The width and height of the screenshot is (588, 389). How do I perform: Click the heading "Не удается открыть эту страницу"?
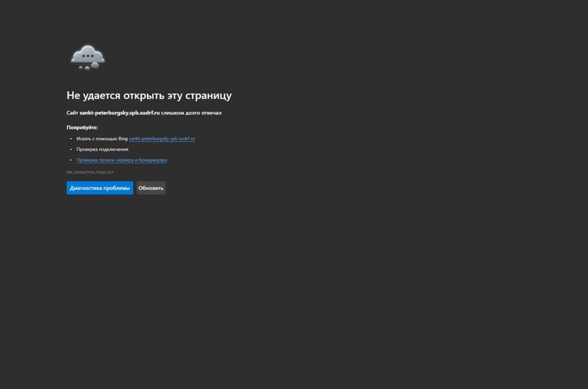149,96
